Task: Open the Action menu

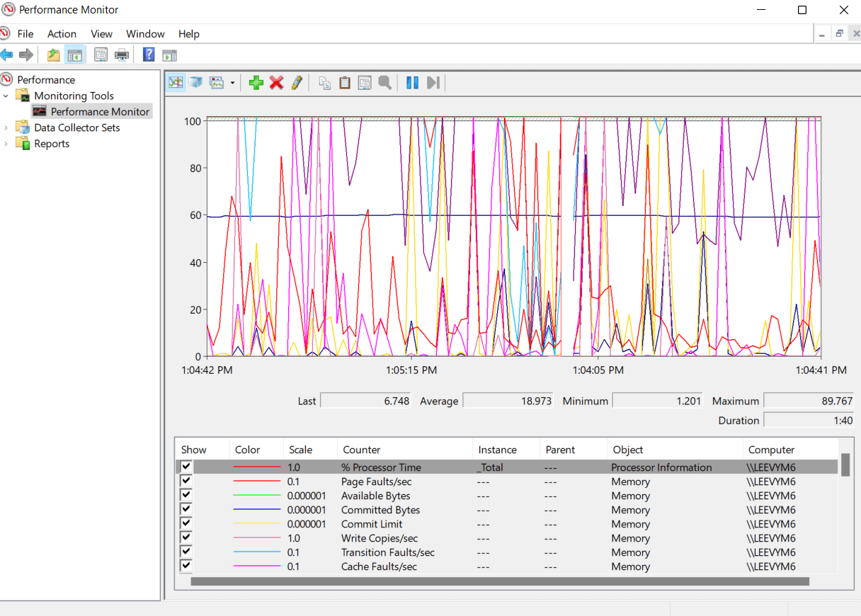Action: point(62,33)
